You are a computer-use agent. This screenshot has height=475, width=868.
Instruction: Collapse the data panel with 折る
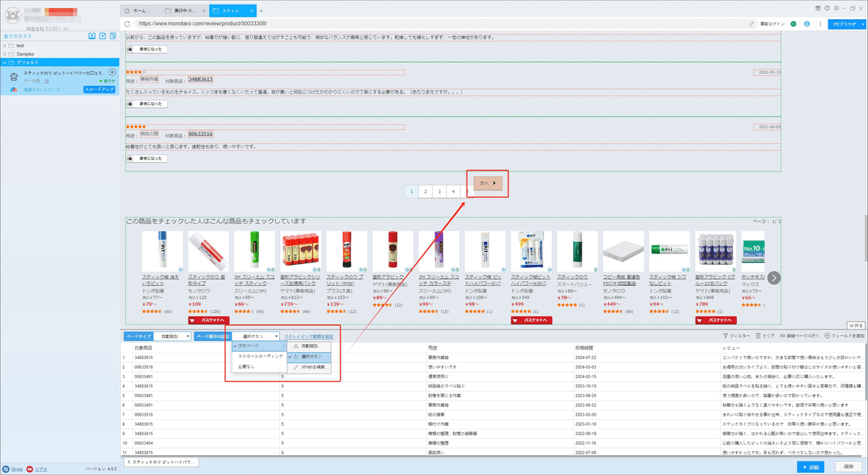pyautogui.click(x=855, y=326)
